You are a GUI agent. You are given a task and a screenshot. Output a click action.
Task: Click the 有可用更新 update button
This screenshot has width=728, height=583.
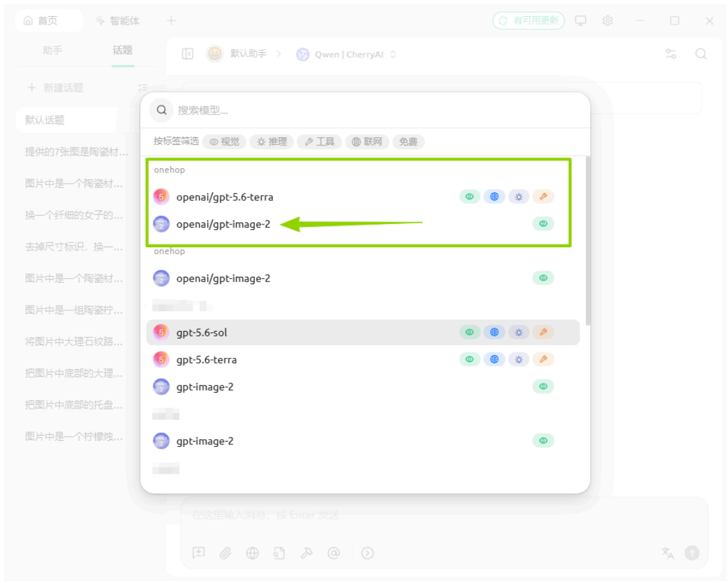[528, 20]
